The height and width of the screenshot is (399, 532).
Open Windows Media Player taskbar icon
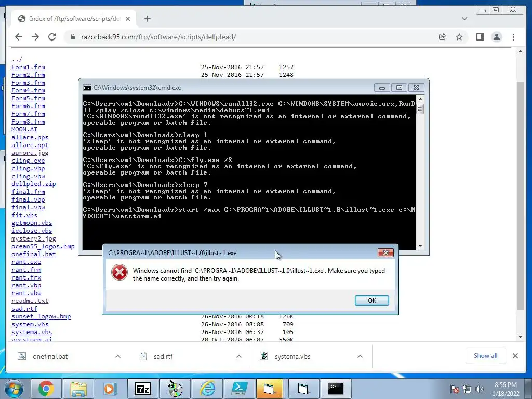(110, 389)
